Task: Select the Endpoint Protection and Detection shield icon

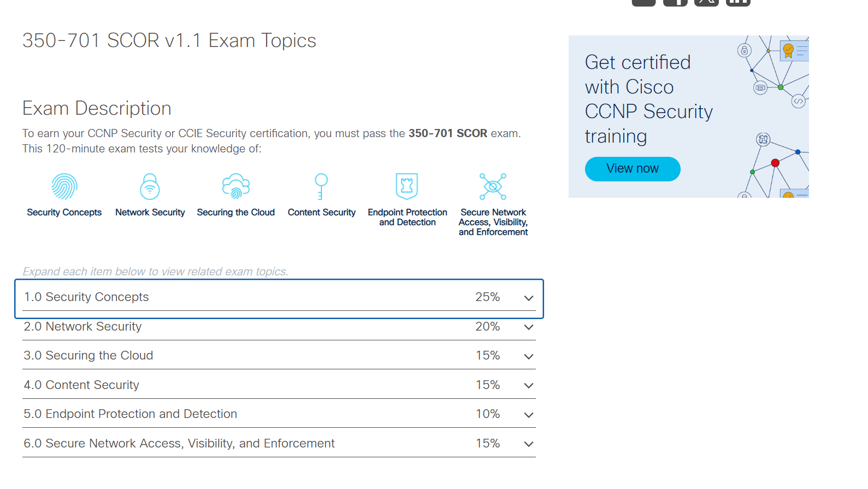Action: (406, 185)
